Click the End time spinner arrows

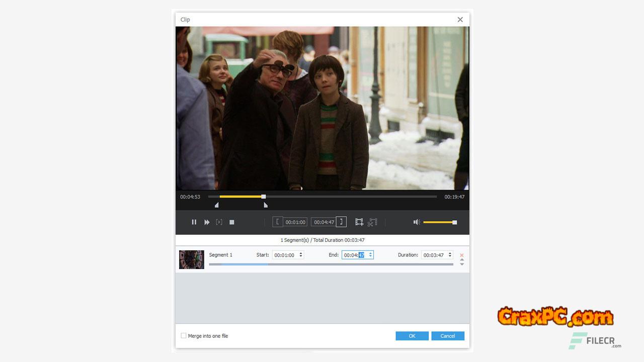(x=370, y=255)
